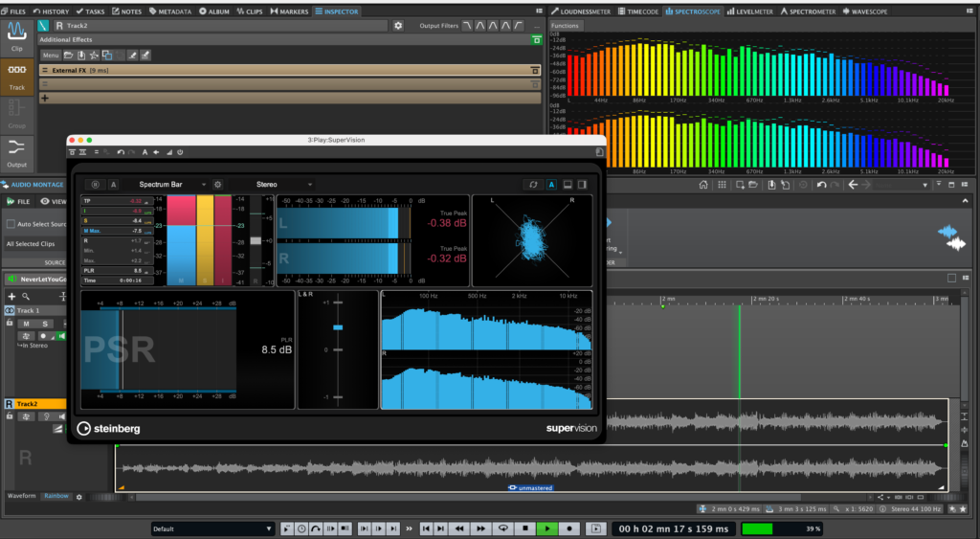Toggle the lock on Track 1
This screenshot has height=539, width=980.
coord(10,324)
